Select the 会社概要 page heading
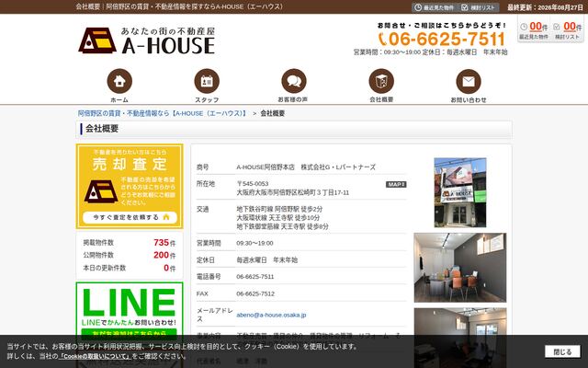The width and height of the screenshot is (588, 368). pos(102,129)
